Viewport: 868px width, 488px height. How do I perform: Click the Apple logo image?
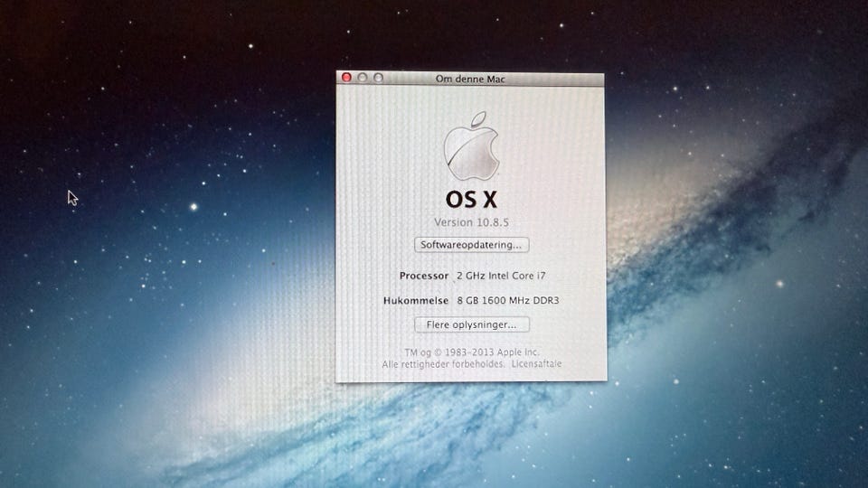coord(472,146)
